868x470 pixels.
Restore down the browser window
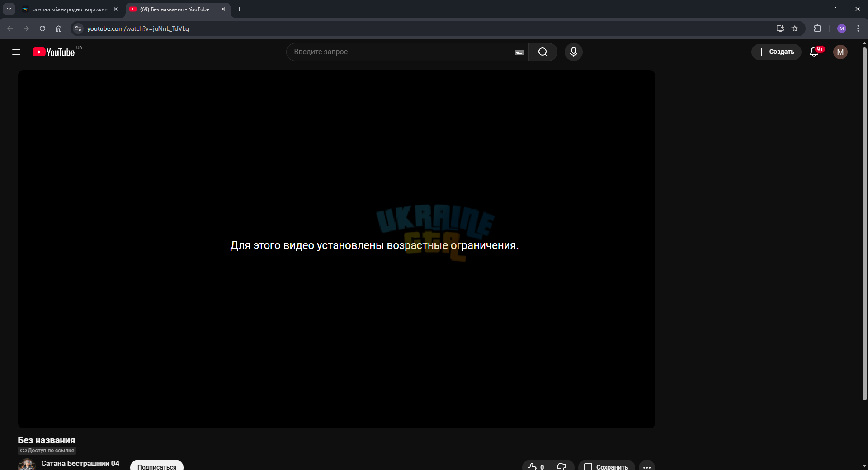(x=837, y=9)
